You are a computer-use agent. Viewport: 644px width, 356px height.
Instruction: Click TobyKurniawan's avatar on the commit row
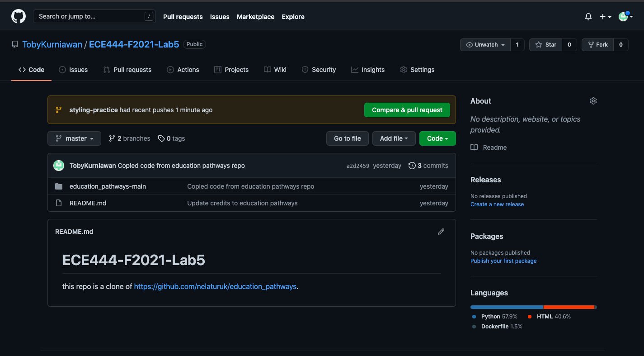(59, 166)
